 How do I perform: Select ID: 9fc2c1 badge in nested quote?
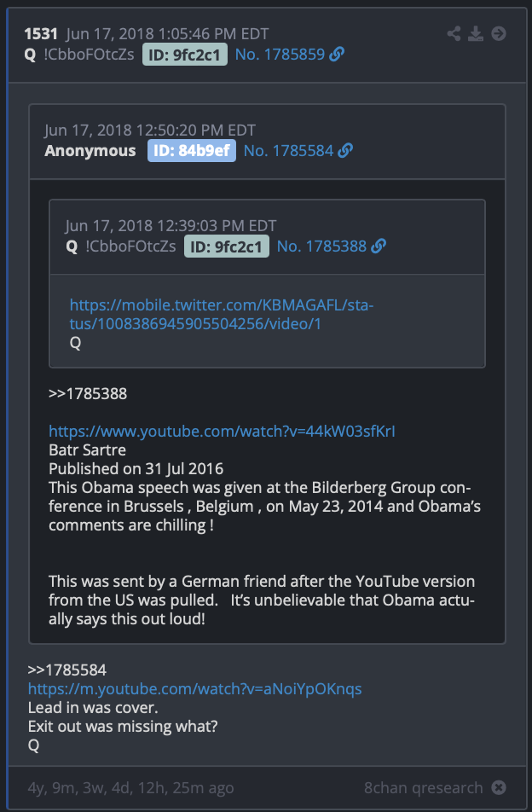point(227,246)
